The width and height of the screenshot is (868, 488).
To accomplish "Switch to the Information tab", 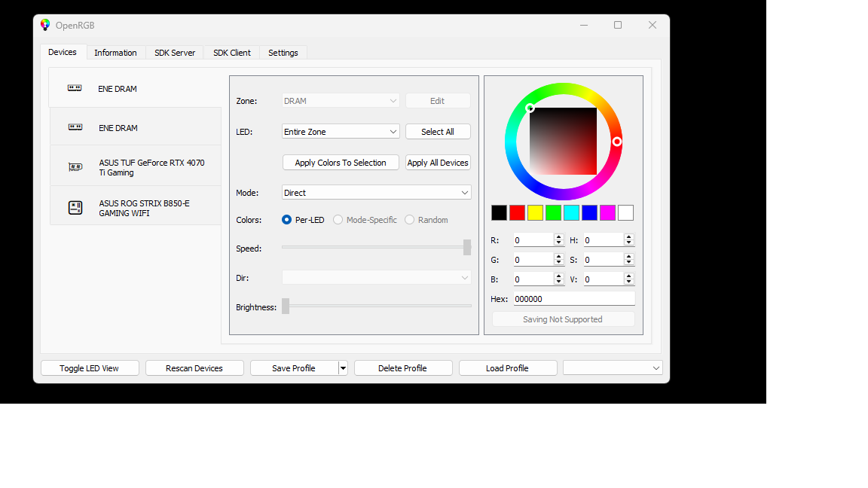I will click(x=115, y=53).
